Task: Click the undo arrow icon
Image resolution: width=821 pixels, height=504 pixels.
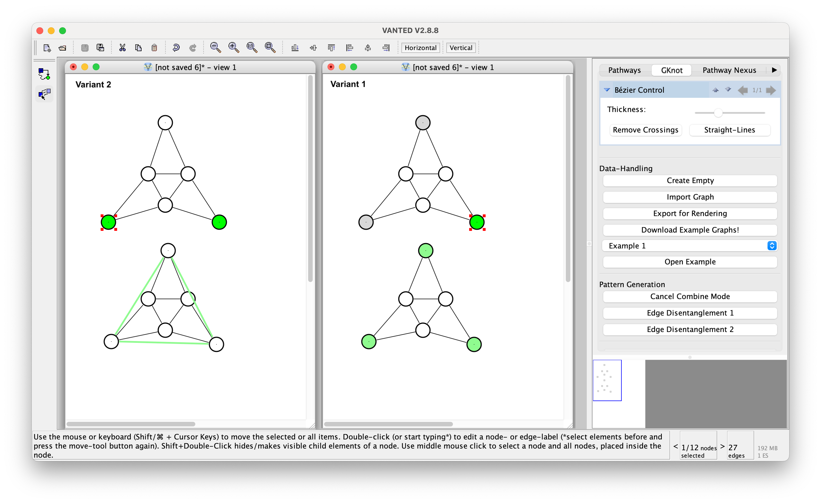Action: 176,48
